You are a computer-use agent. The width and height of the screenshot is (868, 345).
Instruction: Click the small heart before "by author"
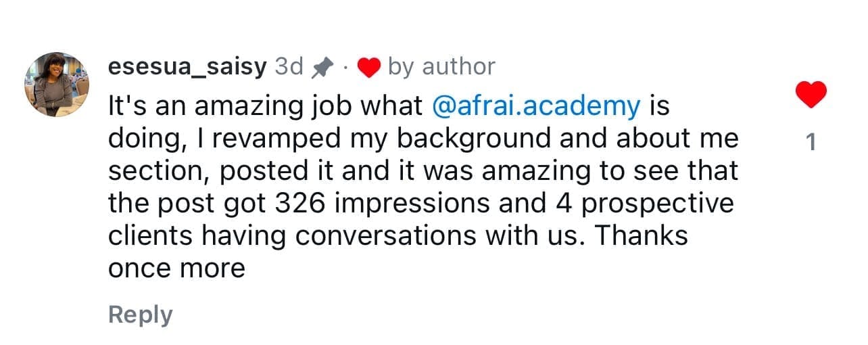(x=368, y=67)
